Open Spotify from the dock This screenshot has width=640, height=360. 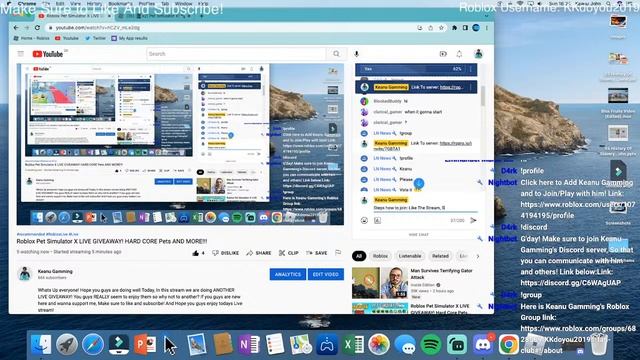tap(431, 345)
